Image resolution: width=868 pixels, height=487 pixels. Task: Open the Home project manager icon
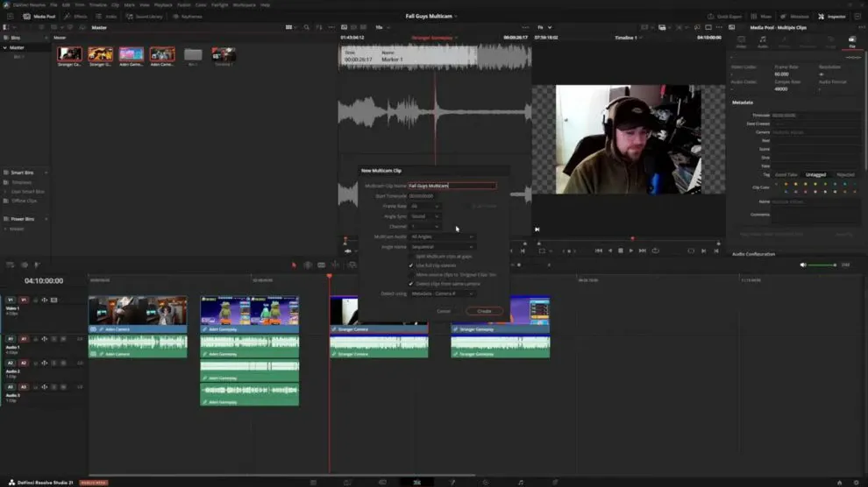tap(839, 483)
